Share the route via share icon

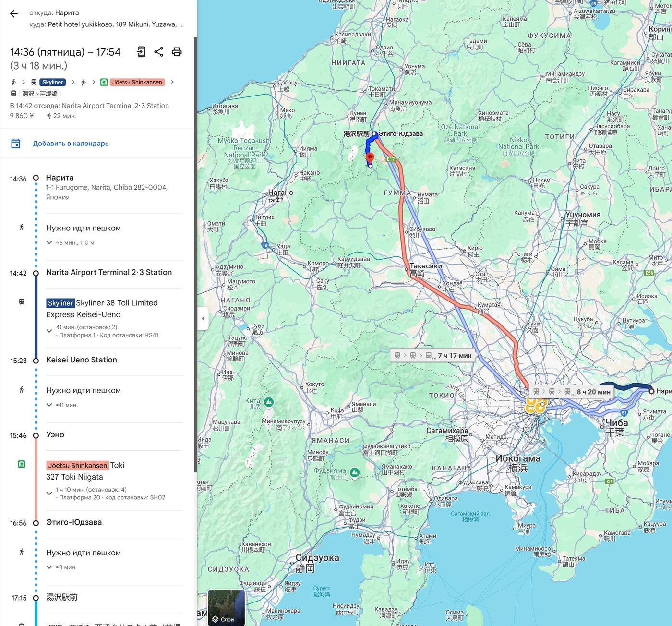(159, 52)
